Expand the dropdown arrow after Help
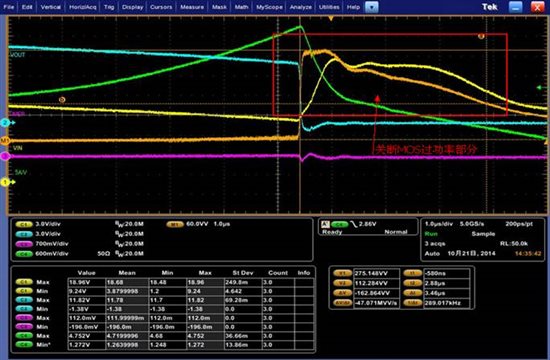 371,7
